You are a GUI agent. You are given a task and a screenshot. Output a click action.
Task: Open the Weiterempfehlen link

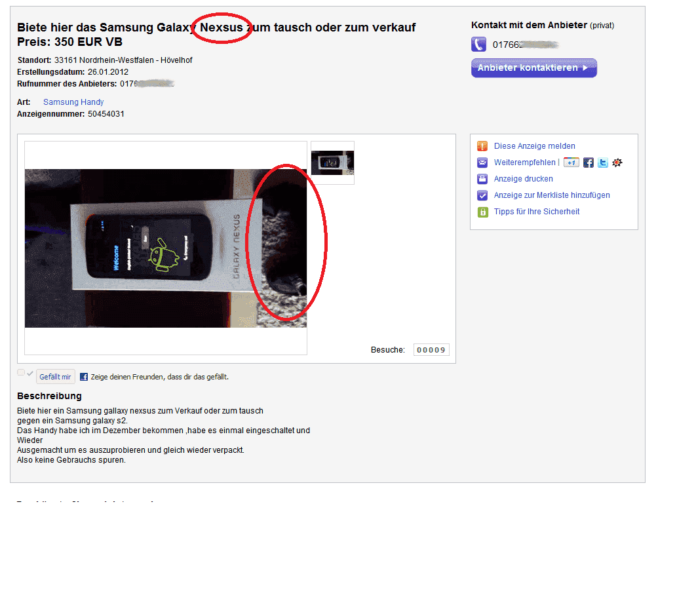click(524, 163)
